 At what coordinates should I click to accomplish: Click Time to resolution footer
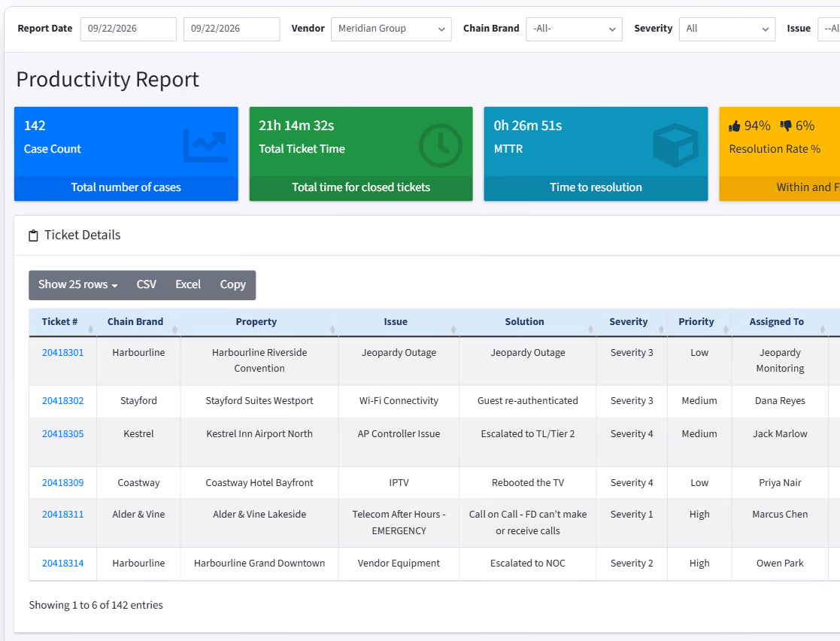click(x=596, y=187)
